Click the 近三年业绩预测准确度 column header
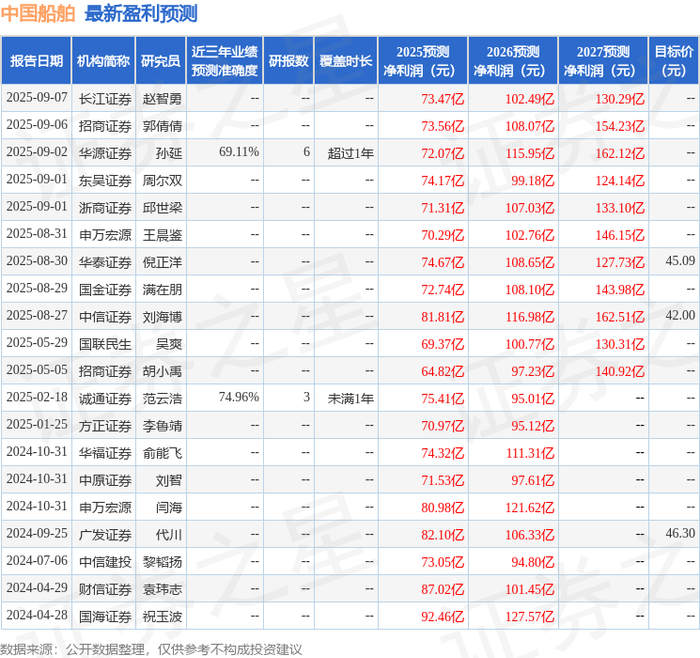 click(x=225, y=61)
